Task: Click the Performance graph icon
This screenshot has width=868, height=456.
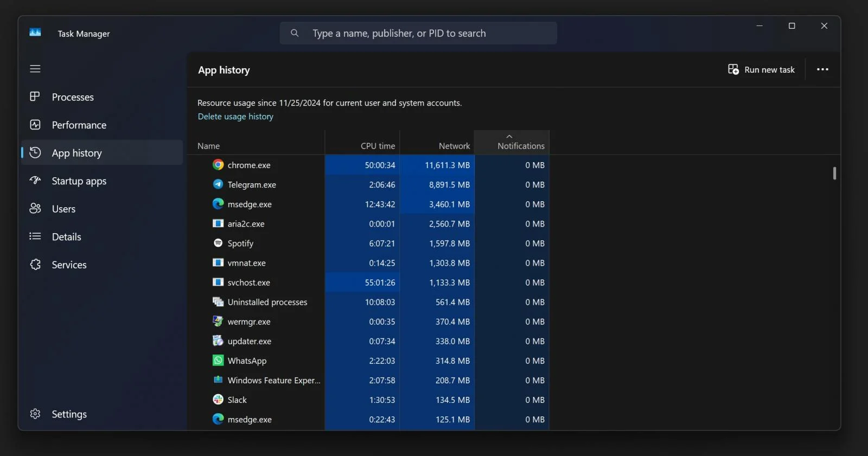Action: 35,125
